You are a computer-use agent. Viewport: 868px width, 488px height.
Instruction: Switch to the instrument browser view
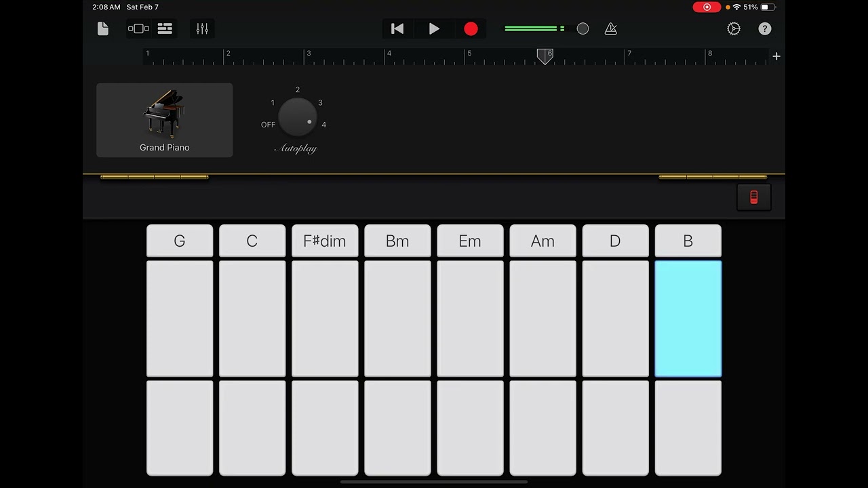(x=138, y=28)
